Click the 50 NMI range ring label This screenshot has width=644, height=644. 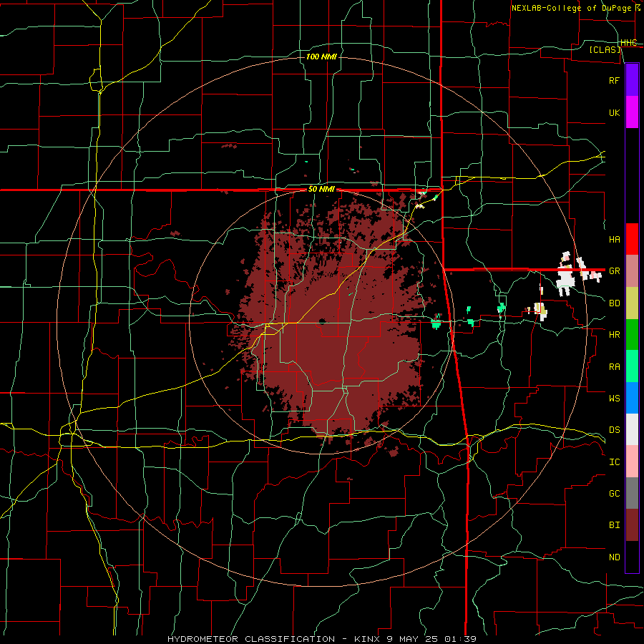click(x=321, y=189)
